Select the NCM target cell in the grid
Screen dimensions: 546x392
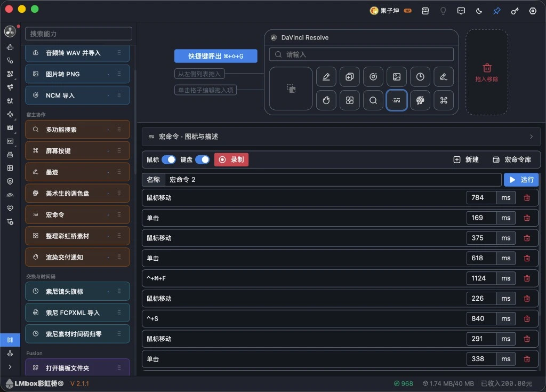click(373, 77)
